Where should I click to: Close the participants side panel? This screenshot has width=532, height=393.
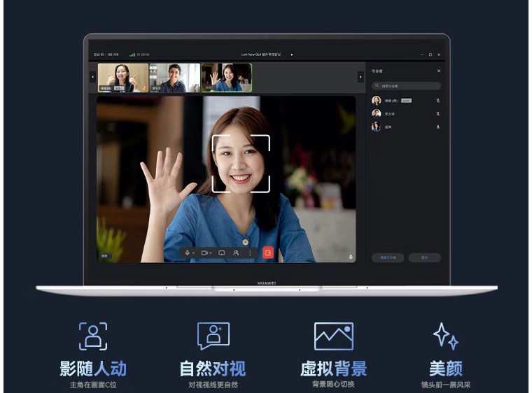pos(439,71)
